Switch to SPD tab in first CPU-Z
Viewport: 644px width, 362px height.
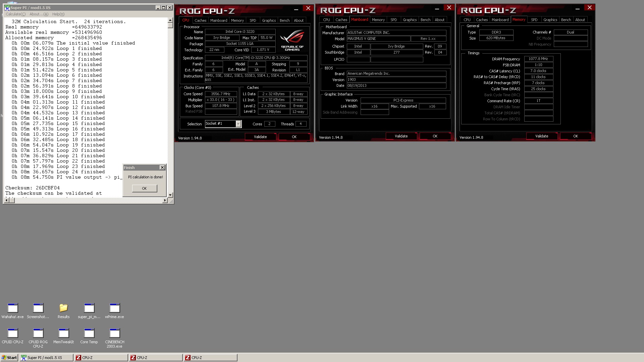(x=253, y=20)
